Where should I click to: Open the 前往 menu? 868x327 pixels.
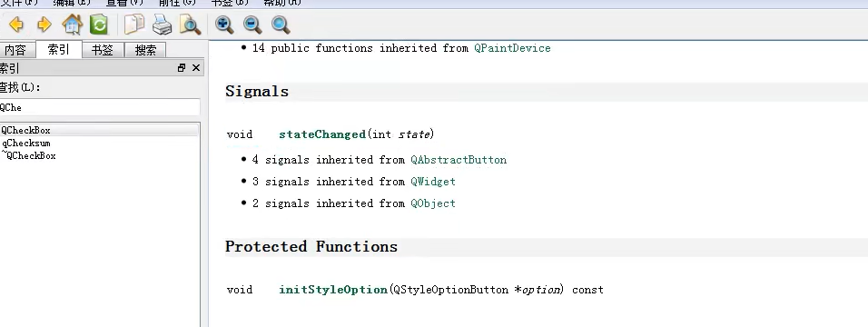coord(177,3)
